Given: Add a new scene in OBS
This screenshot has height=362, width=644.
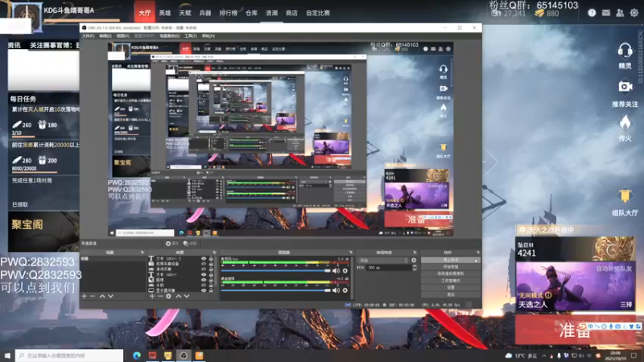Looking at the screenshot, I should (85, 296).
